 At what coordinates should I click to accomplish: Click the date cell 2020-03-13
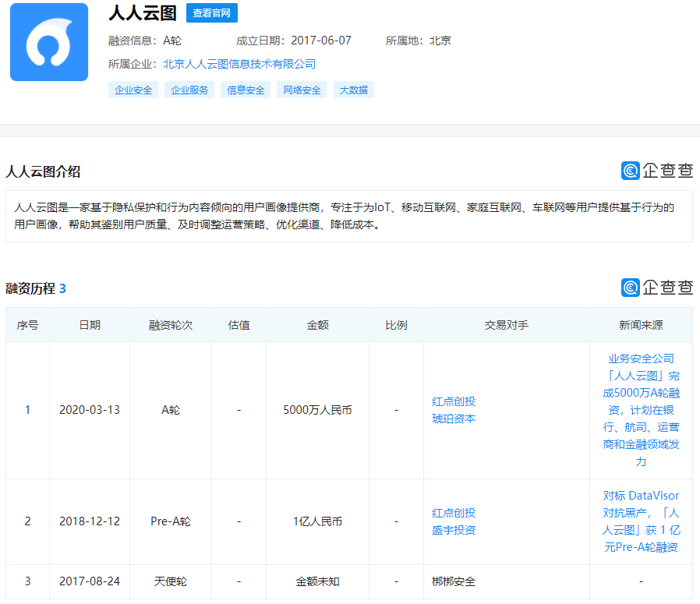(90, 410)
